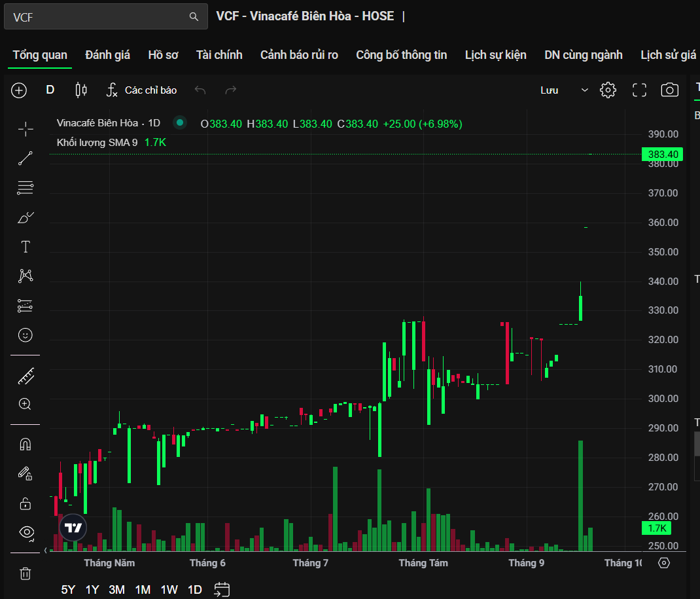Open Cảnh báo rủi ro tab
This screenshot has width=700, height=599.
pos(299,55)
